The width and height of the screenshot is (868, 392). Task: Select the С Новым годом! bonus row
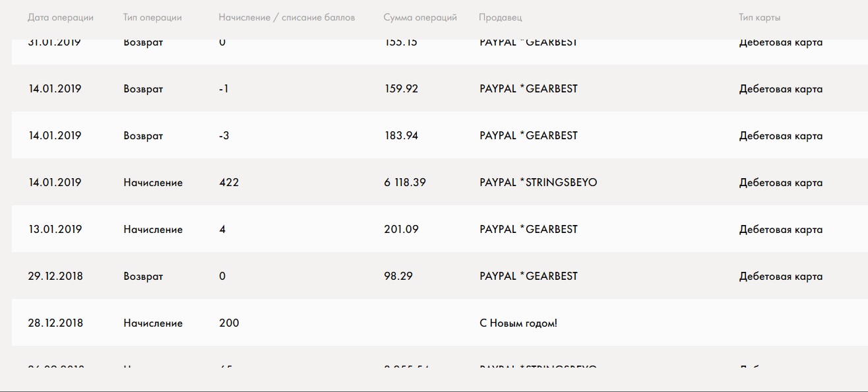coord(434,323)
